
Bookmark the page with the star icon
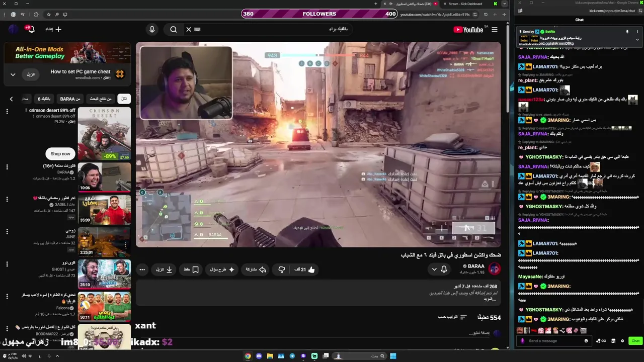point(49,15)
